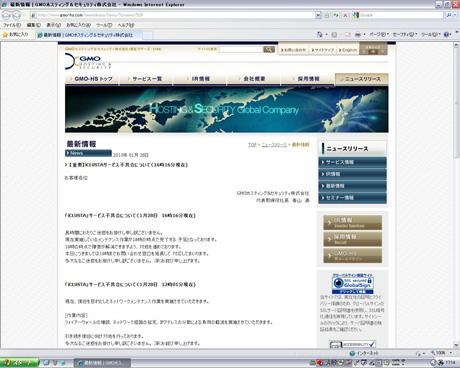Click the site search text field

tap(241, 49)
